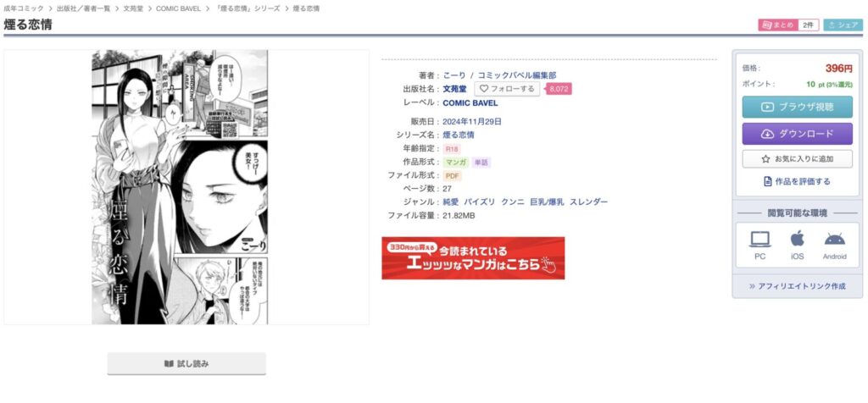Click the Android robot icon

pyautogui.click(x=834, y=240)
